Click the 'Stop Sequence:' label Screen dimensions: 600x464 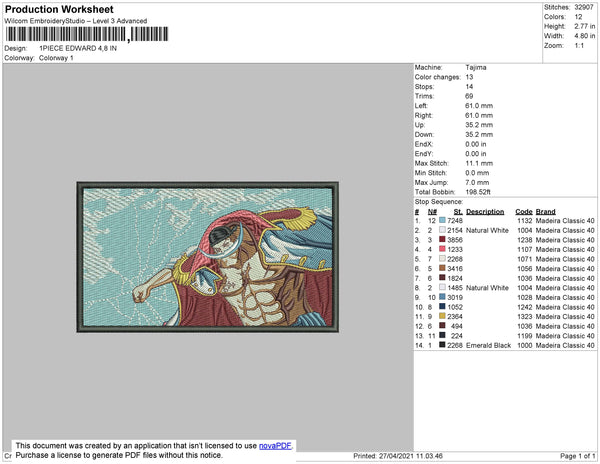[439, 202]
